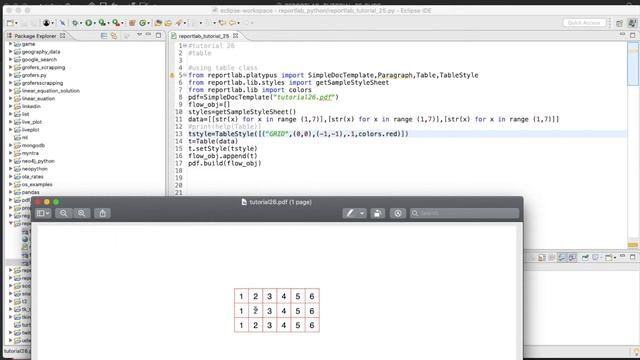This screenshot has height=360, width=640.
Task: Expand the linkedin project
Action: pos(11,106)
